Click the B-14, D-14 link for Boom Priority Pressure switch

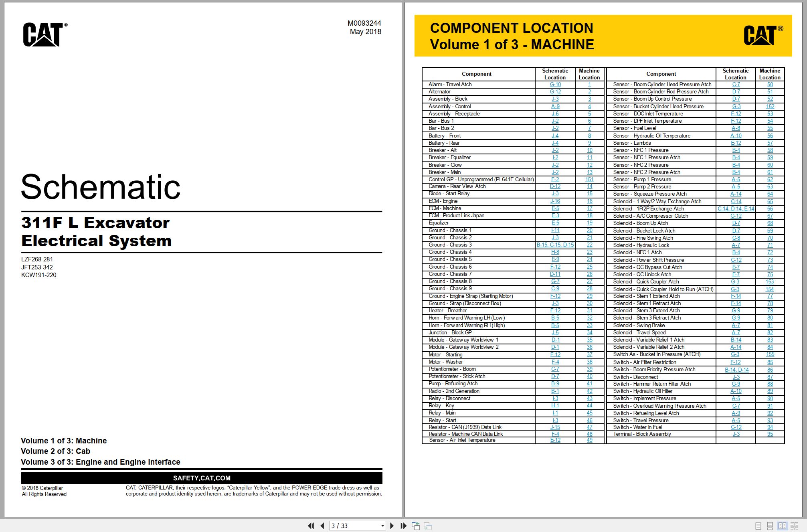737,370
